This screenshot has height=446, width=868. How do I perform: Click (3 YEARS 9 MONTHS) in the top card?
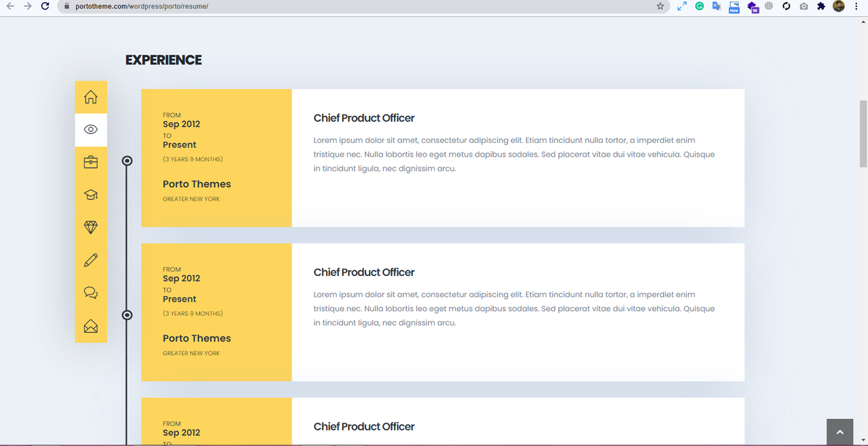(193, 159)
